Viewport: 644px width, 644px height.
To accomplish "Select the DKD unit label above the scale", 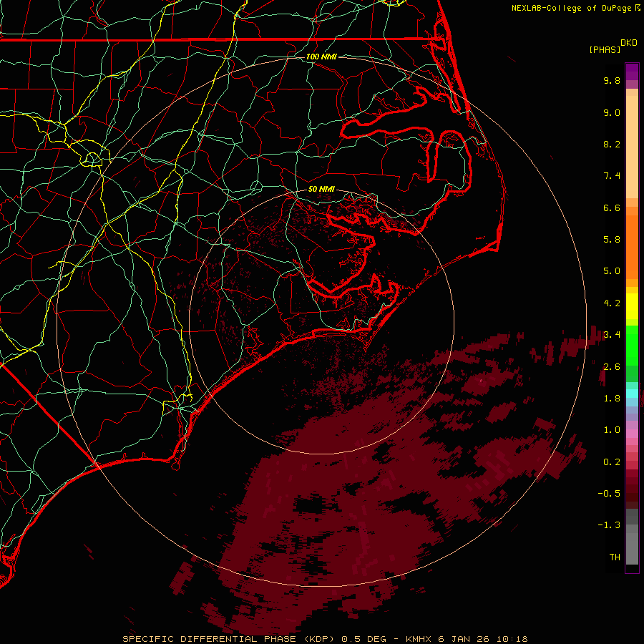I will (x=629, y=43).
